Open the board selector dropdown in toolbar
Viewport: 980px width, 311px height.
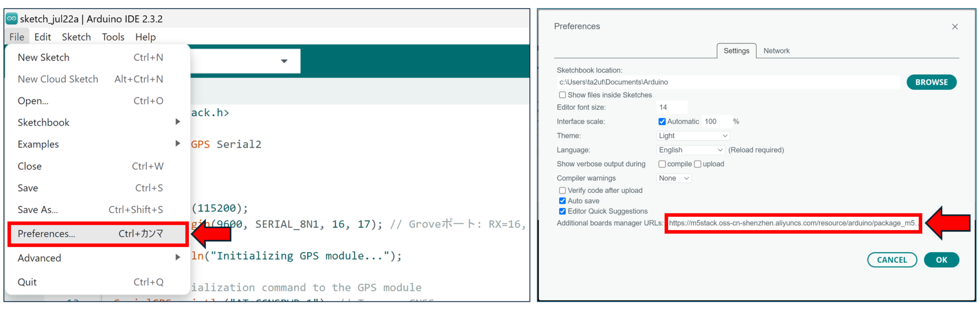[x=284, y=61]
